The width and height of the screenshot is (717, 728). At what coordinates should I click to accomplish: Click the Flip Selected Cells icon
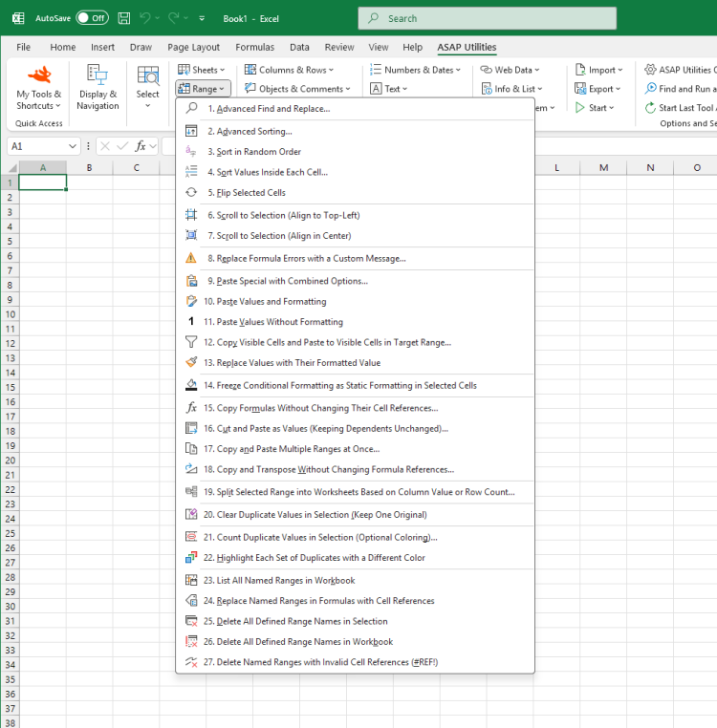pyautogui.click(x=191, y=193)
